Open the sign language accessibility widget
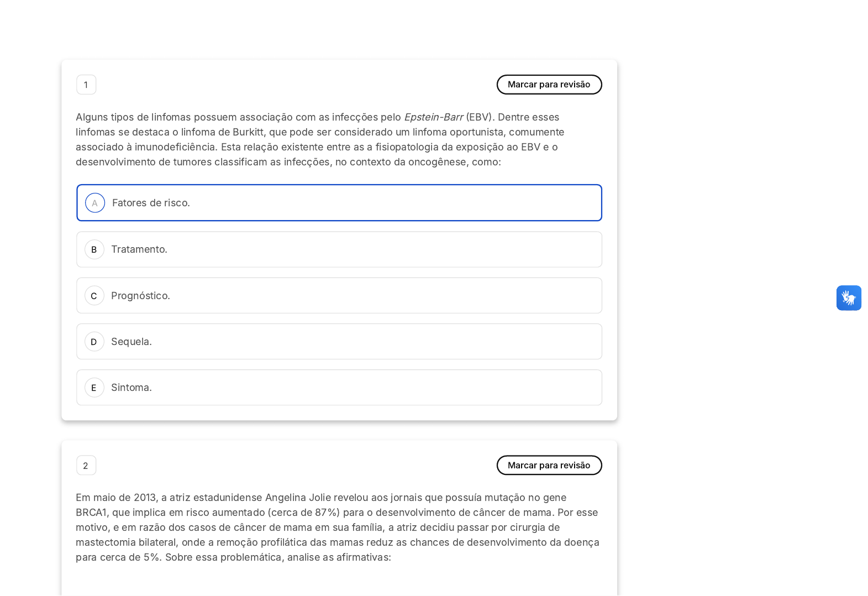 (848, 298)
